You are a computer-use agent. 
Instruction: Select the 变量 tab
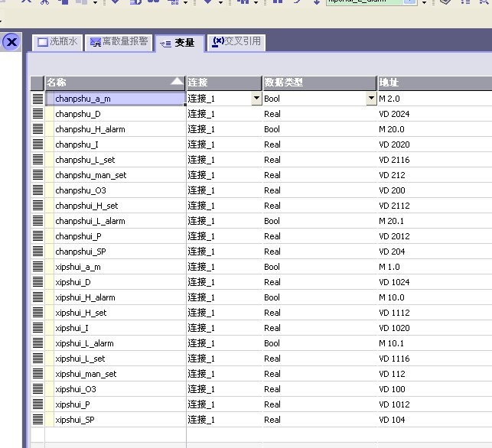click(180, 43)
